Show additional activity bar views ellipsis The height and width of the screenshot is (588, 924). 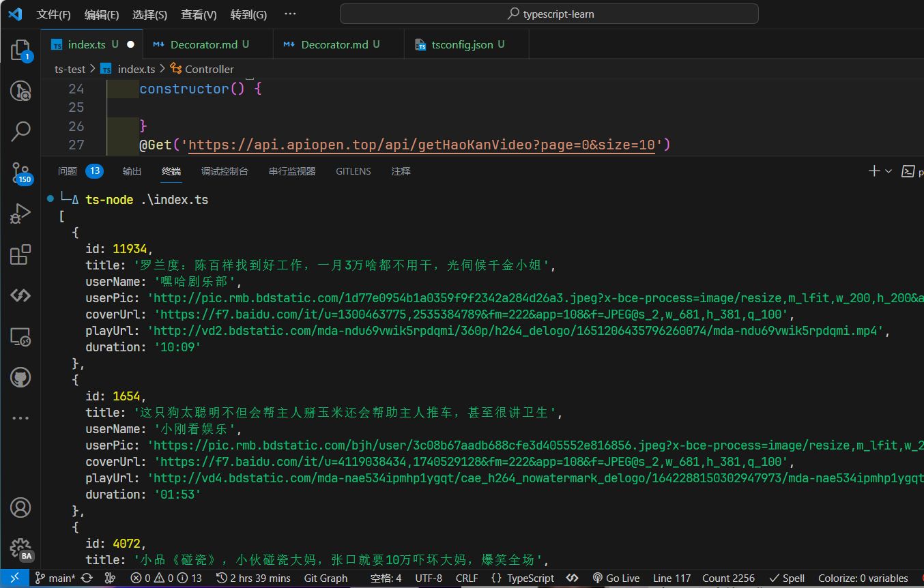(x=20, y=417)
